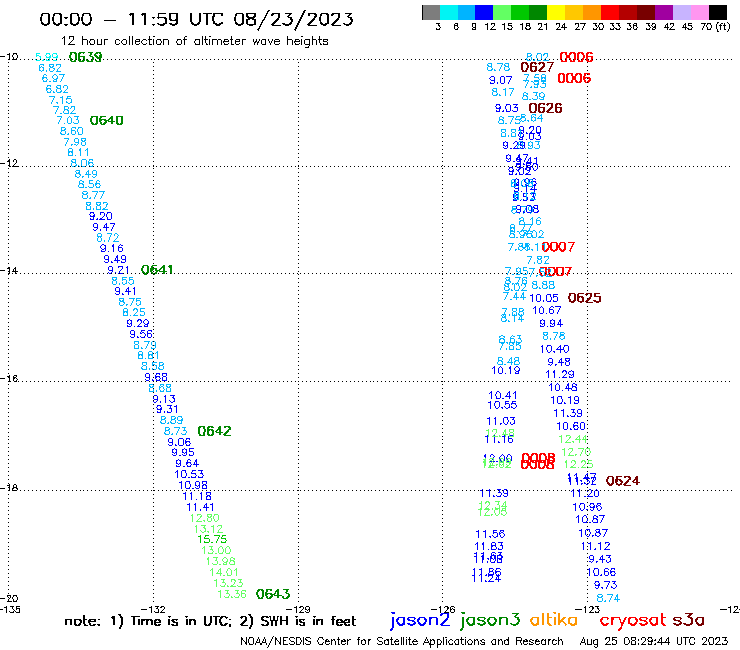The width and height of the screenshot is (740, 650).
Task: Click the longitude axis label -126
Action: (443, 610)
